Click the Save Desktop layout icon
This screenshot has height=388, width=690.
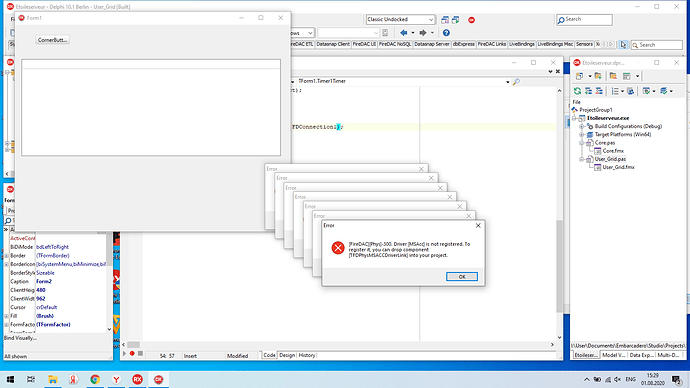coord(445,20)
